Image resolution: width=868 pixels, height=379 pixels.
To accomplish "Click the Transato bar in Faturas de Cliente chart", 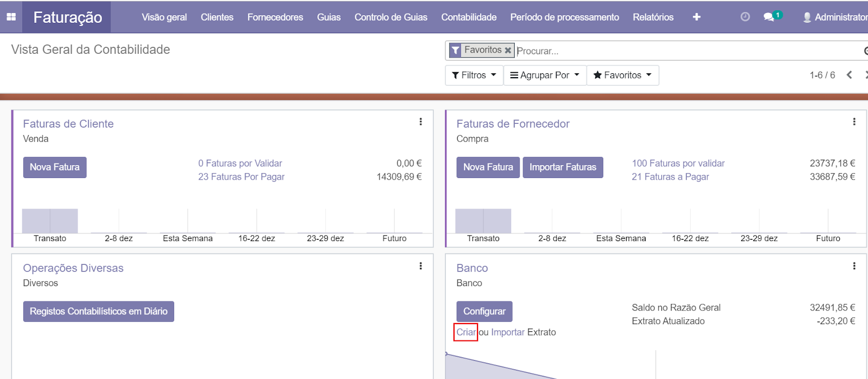I will click(50, 221).
